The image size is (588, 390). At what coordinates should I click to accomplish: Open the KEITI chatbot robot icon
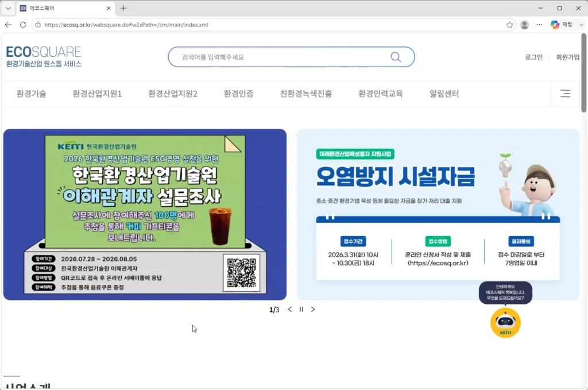click(x=505, y=322)
